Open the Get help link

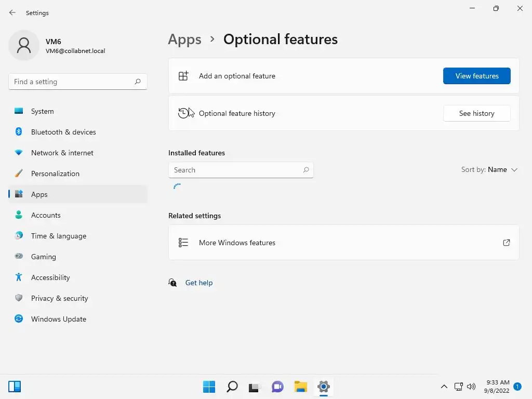(x=199, y=283)
